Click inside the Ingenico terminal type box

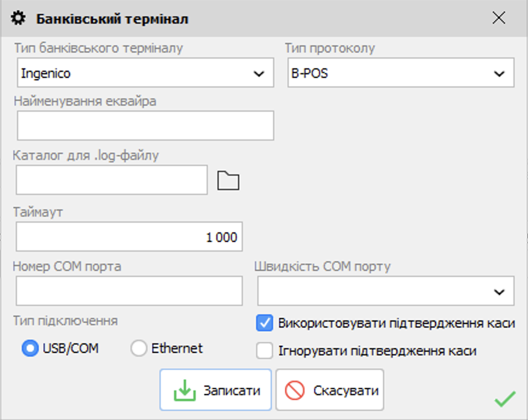(x=121, y=73)
